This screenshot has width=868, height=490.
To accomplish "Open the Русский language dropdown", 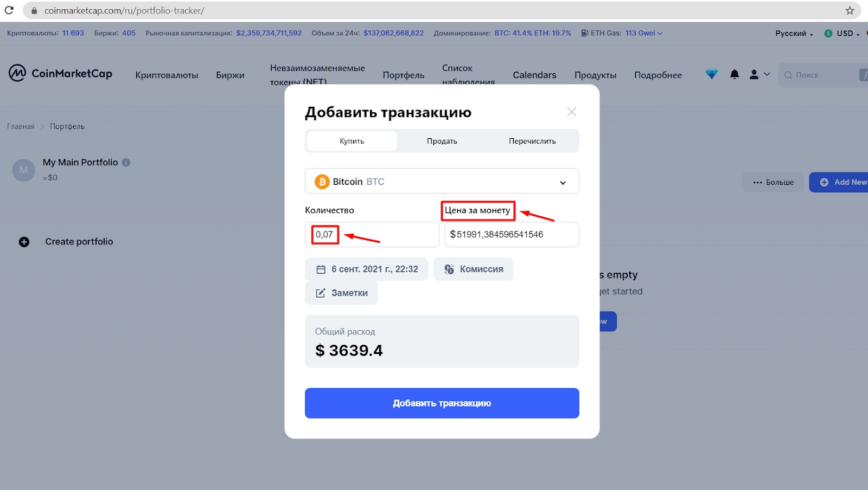I will point(794,33).
